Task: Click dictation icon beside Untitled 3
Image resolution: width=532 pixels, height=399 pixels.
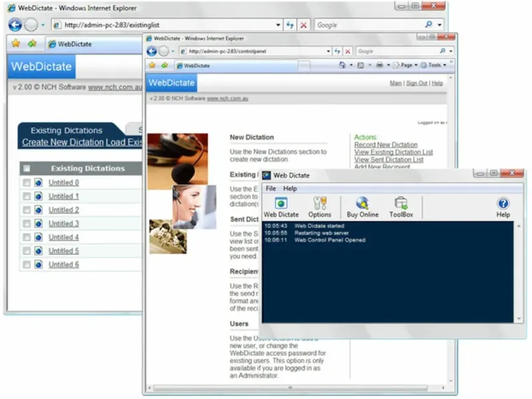Action: click(39, 223)
